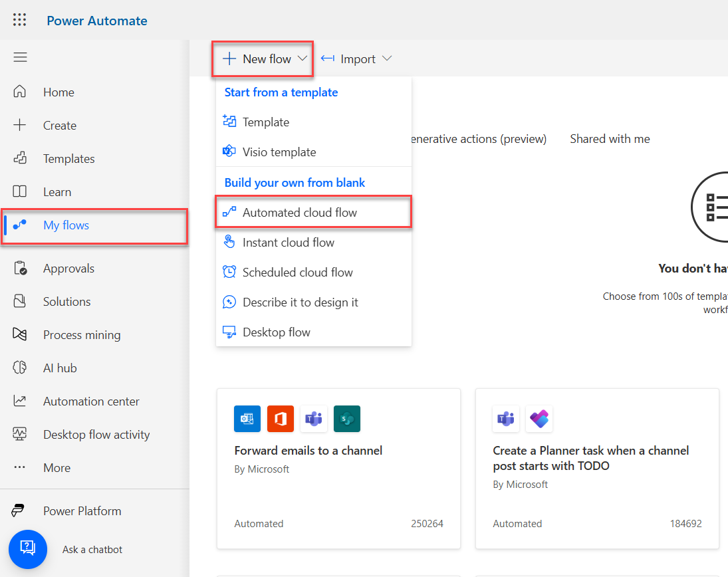This screenshot has height=577, width=728.
Task: Open Templates in the sidebar
Action: tap(94, 158)
